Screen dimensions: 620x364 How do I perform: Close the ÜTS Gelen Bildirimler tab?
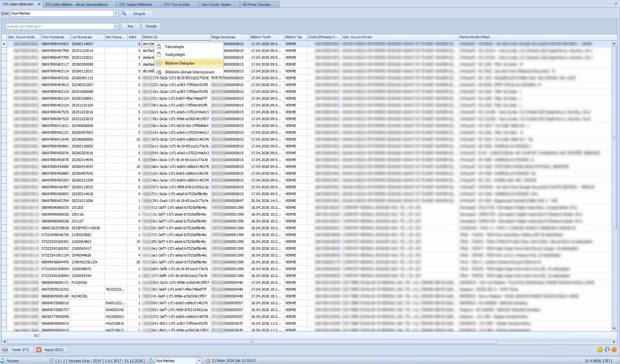click(x=39, y=4)
